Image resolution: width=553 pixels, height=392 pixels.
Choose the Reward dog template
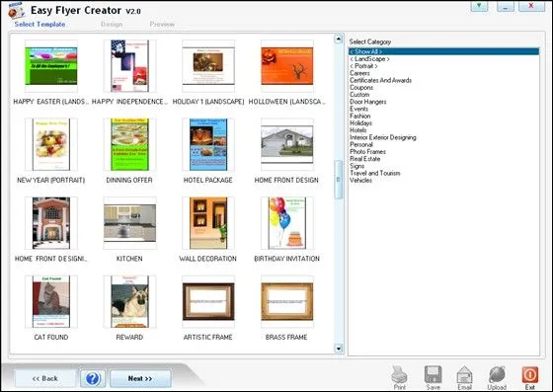coord(129,302)
